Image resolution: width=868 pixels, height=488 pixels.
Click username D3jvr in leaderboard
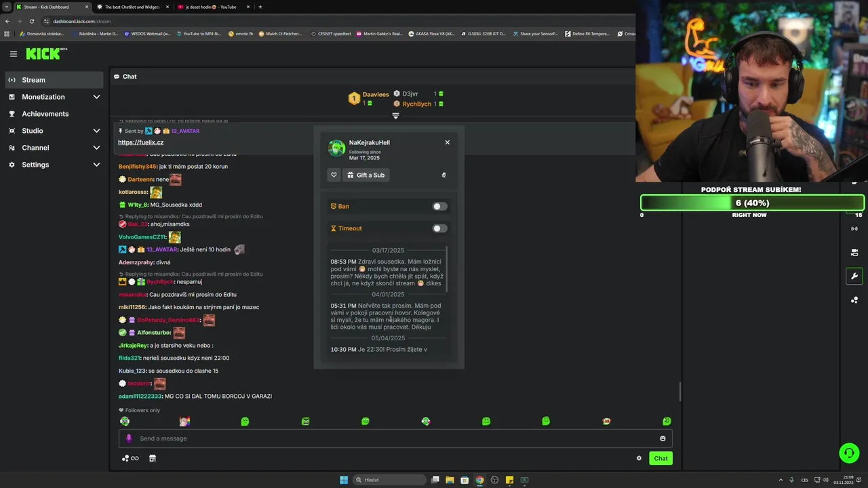pos(410,94)
